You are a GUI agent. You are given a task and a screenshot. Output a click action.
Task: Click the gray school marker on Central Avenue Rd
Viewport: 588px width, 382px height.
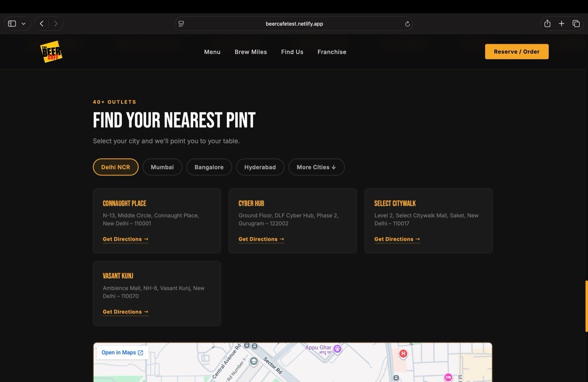point(253,361)
